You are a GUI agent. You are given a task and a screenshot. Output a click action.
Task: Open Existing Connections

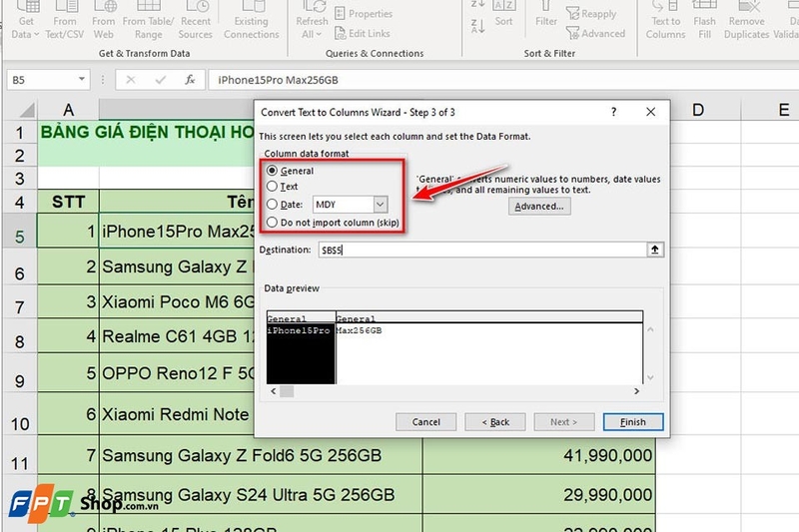tap(252, 21)
